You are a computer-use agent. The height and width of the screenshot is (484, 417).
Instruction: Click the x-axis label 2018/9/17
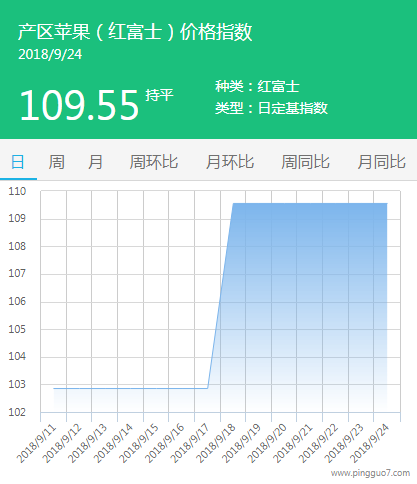190,443
